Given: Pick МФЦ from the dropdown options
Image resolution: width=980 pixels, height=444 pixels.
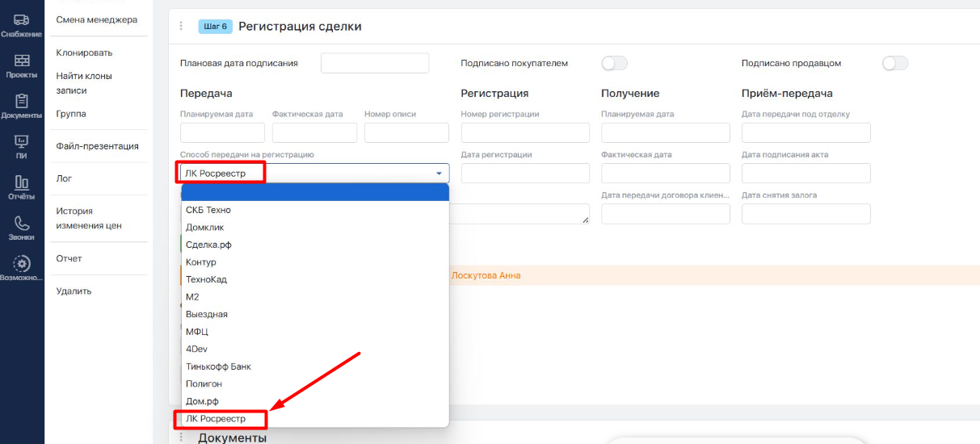Looking at the screenshot, I should (x=196, y=332).
